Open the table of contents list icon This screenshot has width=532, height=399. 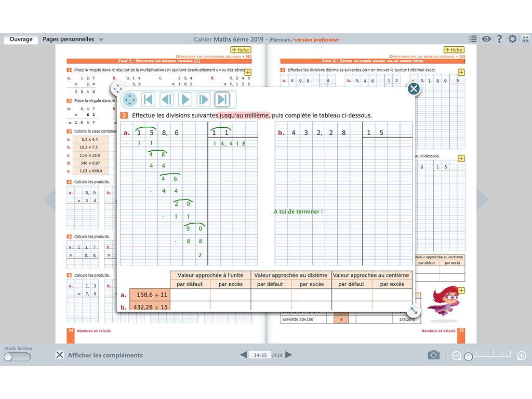[x=473, y=39]
